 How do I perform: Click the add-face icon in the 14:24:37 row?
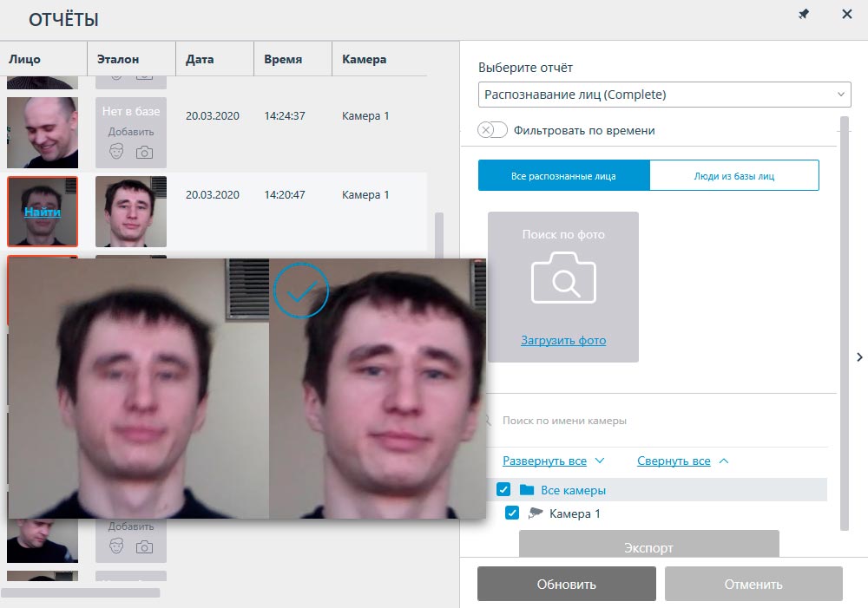tap(117, 153)
